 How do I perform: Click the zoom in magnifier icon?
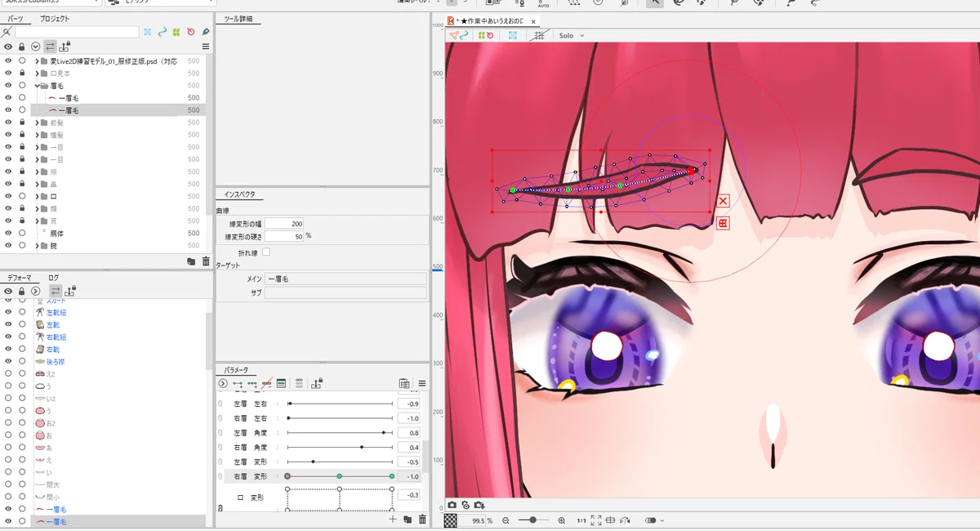click(x=562, y=520)
